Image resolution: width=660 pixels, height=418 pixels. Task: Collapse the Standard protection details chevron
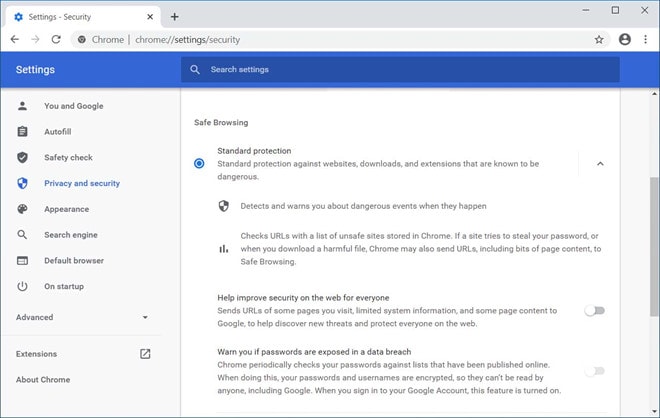click(600, 164)
